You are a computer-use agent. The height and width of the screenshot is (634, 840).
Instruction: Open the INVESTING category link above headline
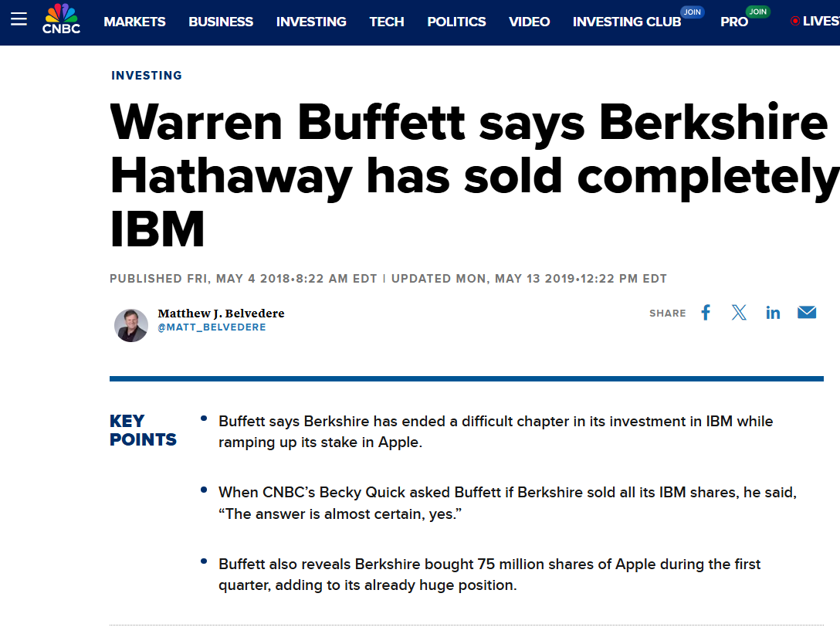(147, 76)
